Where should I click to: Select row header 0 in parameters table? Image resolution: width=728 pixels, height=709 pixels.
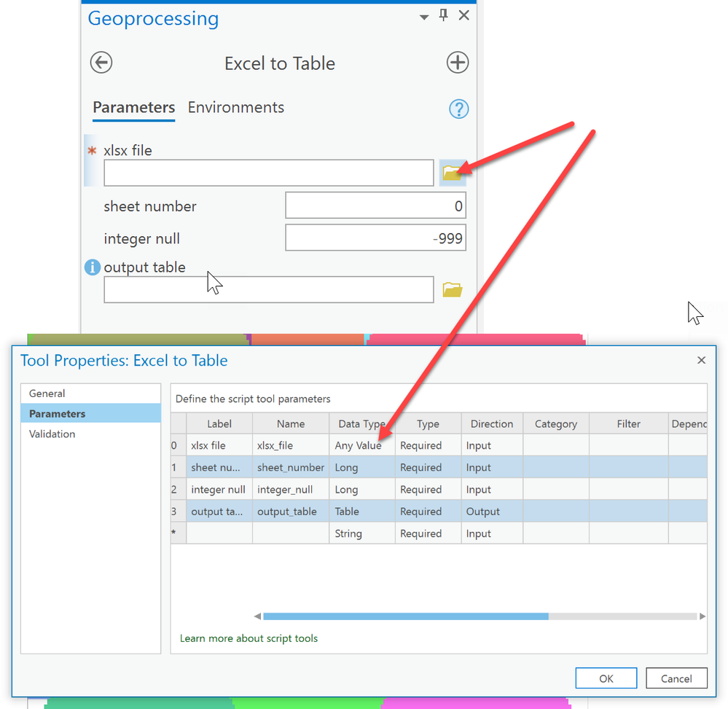[x=179, y=445]
